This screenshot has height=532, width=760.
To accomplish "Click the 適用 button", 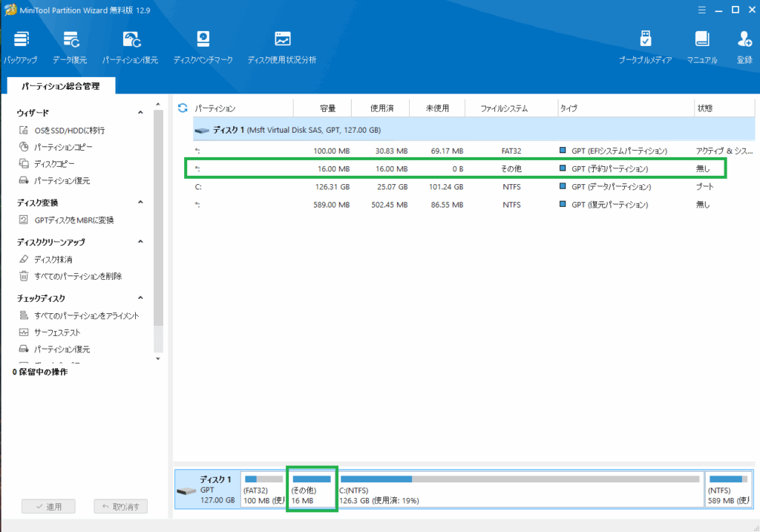I will coord(48,507).
